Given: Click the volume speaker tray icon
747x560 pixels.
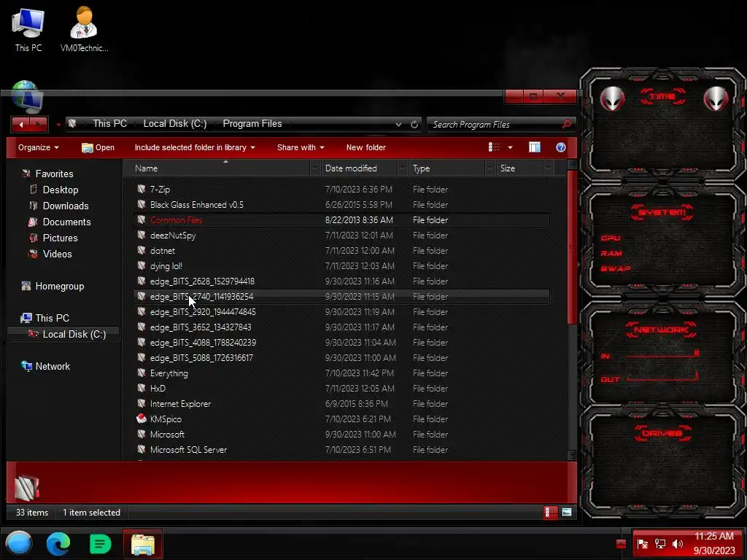Looking at the screenshot, I should (x=677, y=544).
